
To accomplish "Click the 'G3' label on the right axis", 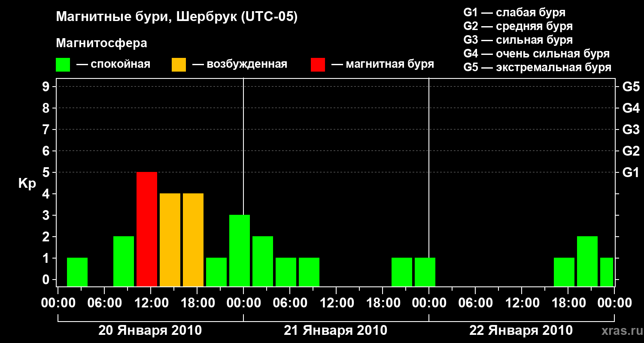I will [631, 129].
